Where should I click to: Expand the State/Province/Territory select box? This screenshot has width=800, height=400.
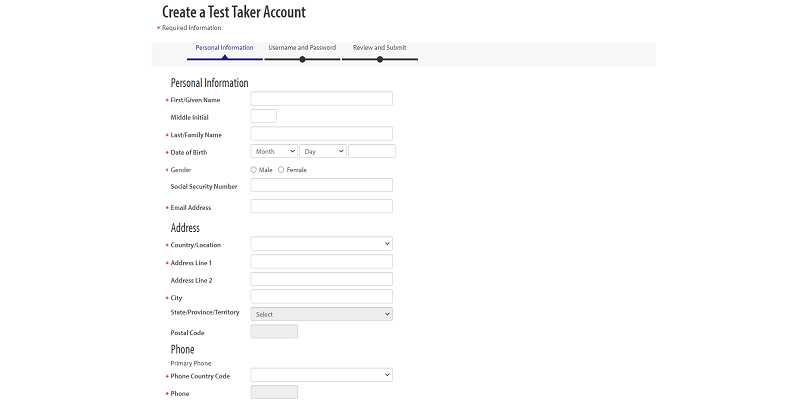coord(321,314)
